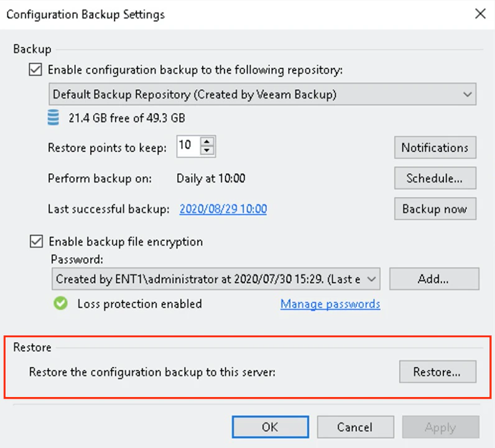The width and height of the screenshot is (495, 448).
Task: Open the Manage passwords link
Action: [330, 304]
